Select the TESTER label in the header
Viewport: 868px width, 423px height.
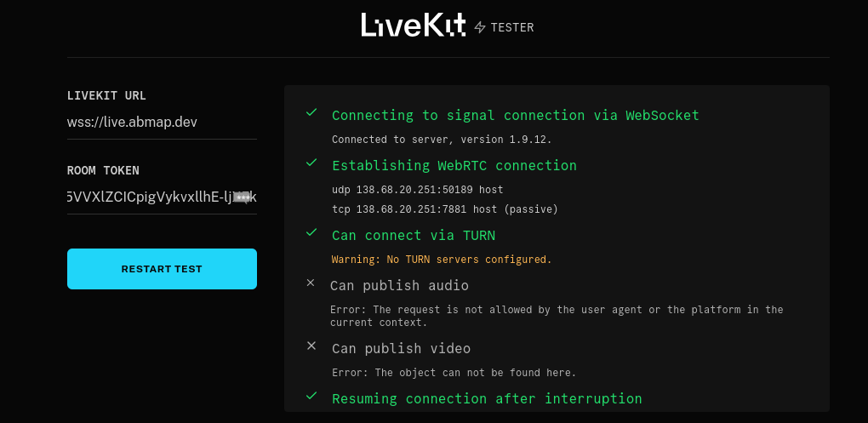tap(512, 27)
